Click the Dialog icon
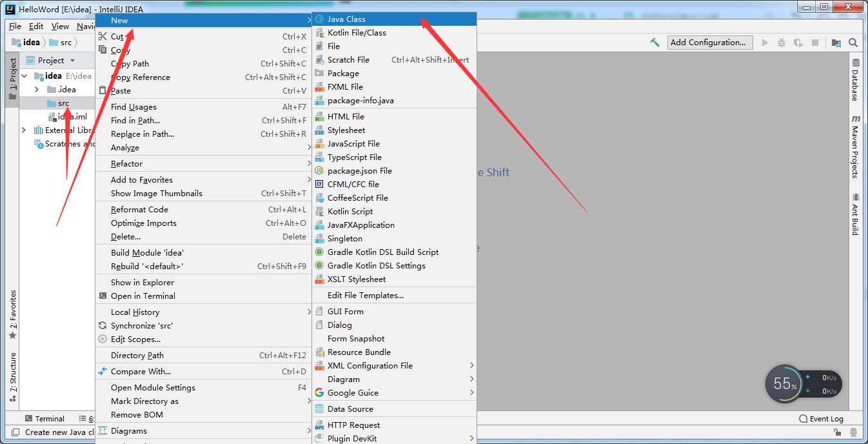868x444 pixels. pos(319,325)
